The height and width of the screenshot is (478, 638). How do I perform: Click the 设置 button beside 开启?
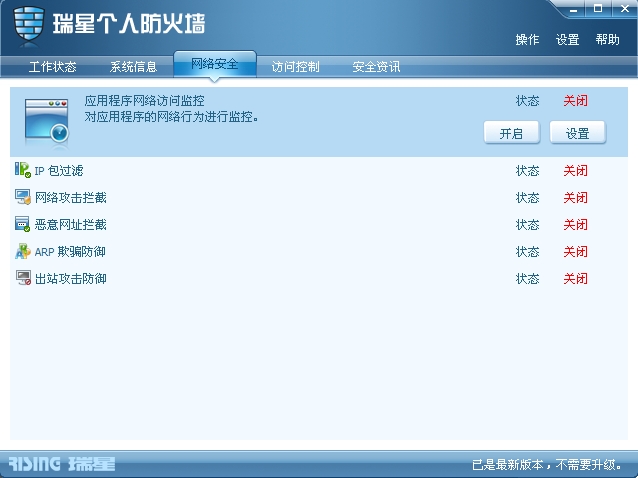[x=578, y=133]
